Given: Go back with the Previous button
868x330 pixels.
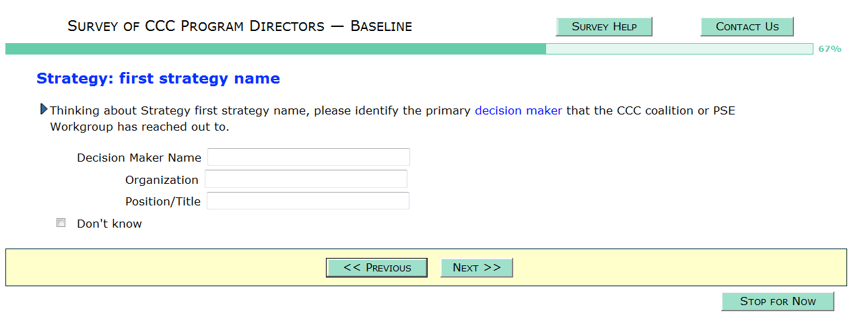Looking at the screenshot, I should [x=376, y=267].
